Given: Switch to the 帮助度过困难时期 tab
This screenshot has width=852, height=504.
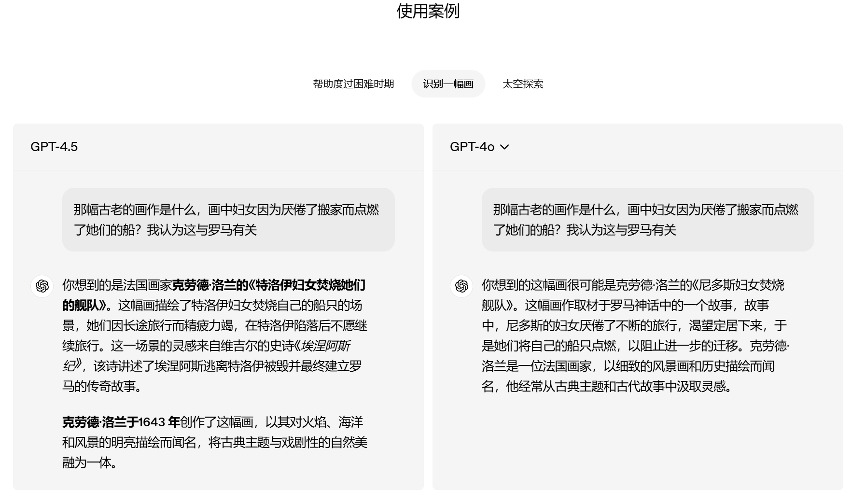Looking at the screenshot, I should point(353,84).
